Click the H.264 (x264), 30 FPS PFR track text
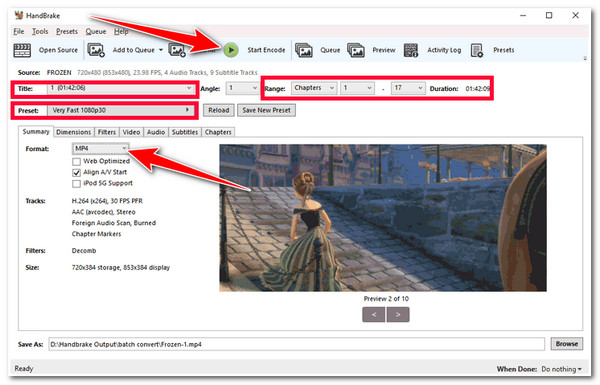This screenshot has height=385, width=600. click(x=107, y=201)
